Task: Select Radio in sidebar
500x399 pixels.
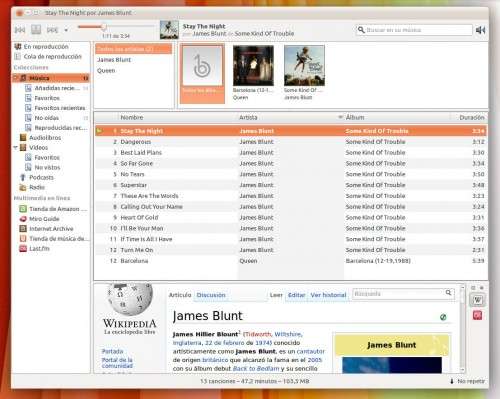Action: 32,187
